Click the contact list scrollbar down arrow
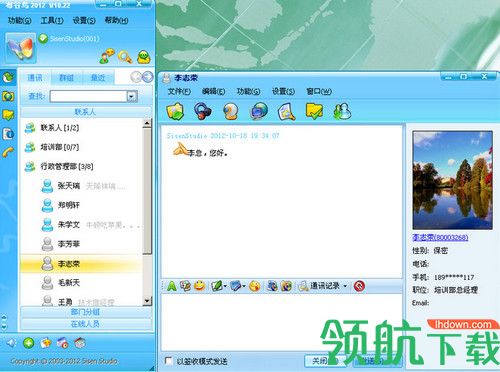The width and height of the screenshot is (500, 372). tap(147, 301)
